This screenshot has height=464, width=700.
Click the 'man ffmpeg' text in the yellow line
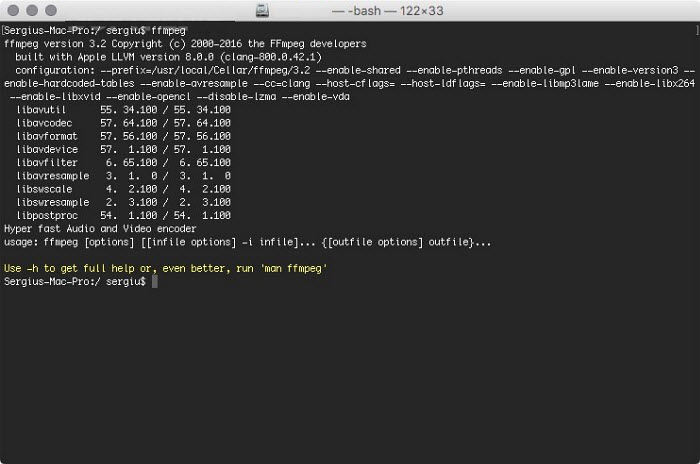[293, 268]
